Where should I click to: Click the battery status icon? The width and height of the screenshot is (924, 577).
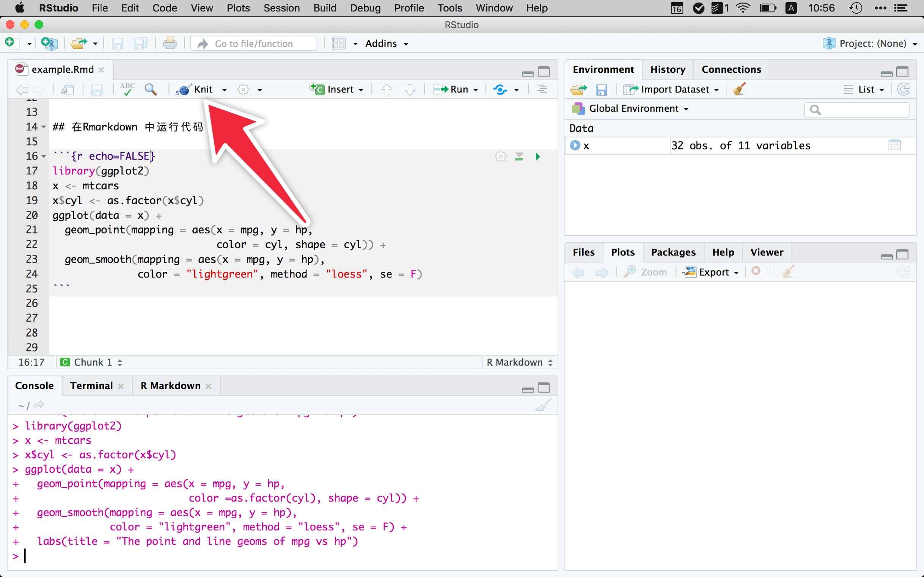768,8
